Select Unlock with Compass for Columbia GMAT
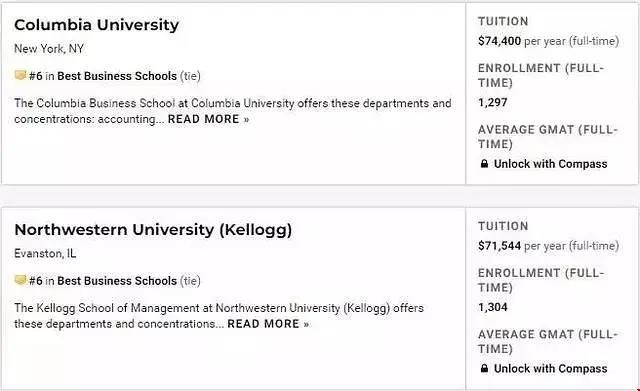The width and height of the screenshot is (640, 391). pos(550,164)
